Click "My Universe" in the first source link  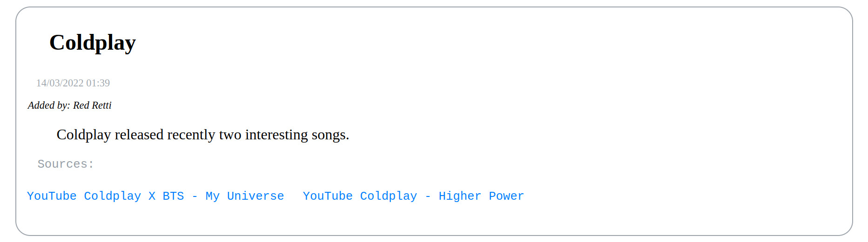[245, 196]
